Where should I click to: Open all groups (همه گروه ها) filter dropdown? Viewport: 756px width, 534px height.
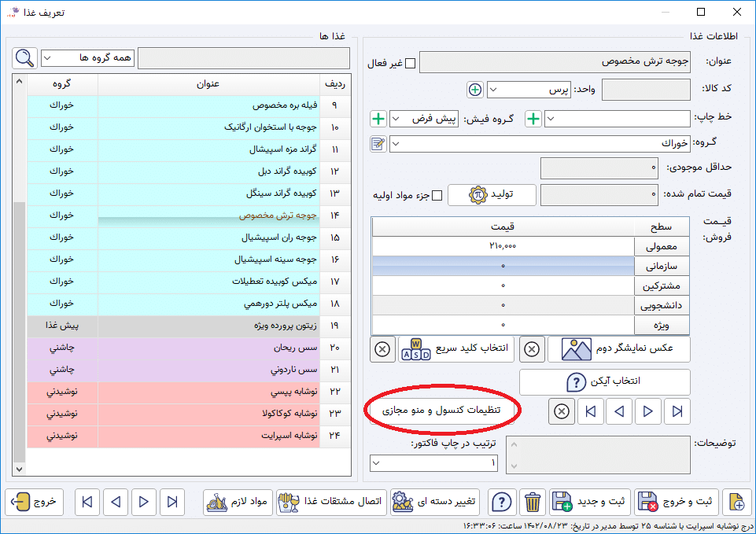[x=88, y=58]
